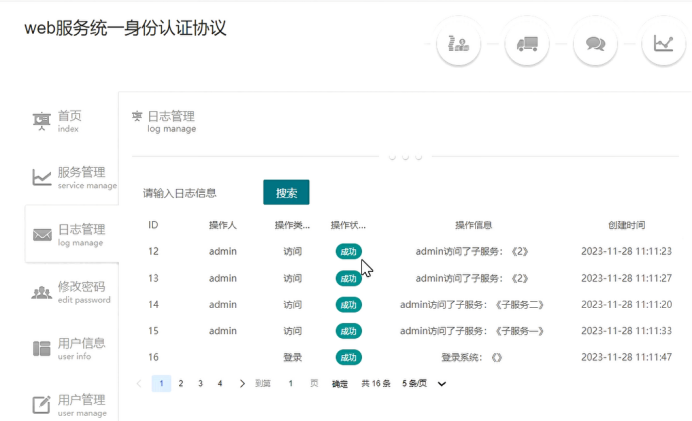Click the 操作状... column header
The height and width of the screenshot is (421, 692).
(x=348, y=225)
